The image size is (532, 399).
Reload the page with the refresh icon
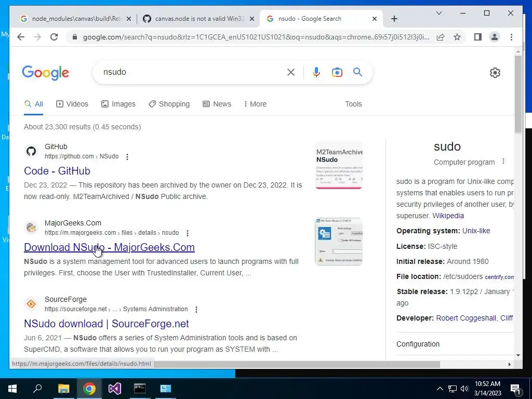tap(54, 37)
